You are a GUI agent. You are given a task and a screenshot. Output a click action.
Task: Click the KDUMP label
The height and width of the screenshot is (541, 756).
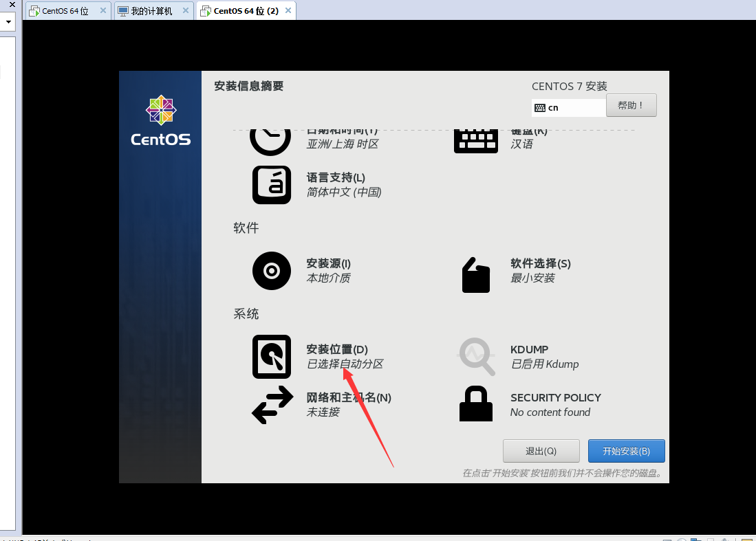(x=529, y=349)
